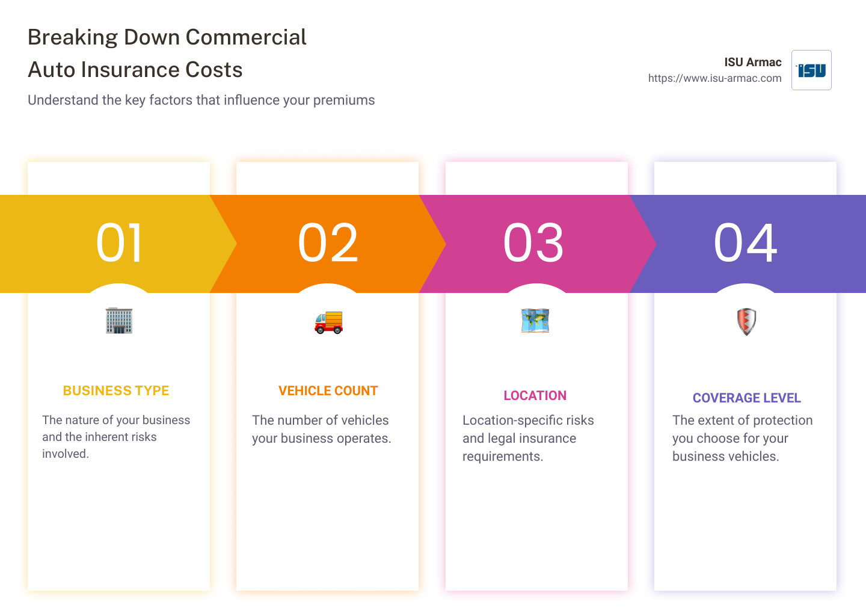Open the https://www.isu-armac.com link
The height and width of the screenshot is (616, 866).
point(714,78)
